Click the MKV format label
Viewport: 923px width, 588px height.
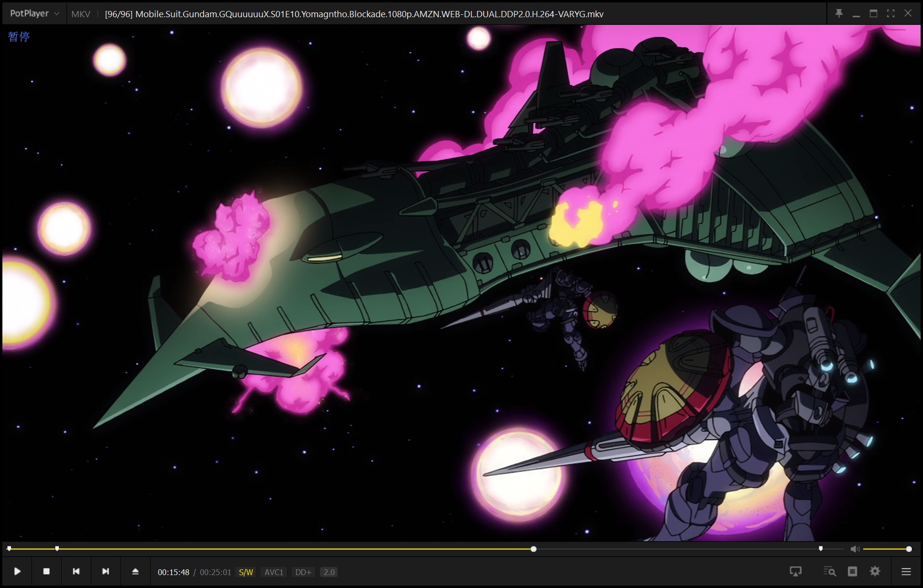[80, 14]
